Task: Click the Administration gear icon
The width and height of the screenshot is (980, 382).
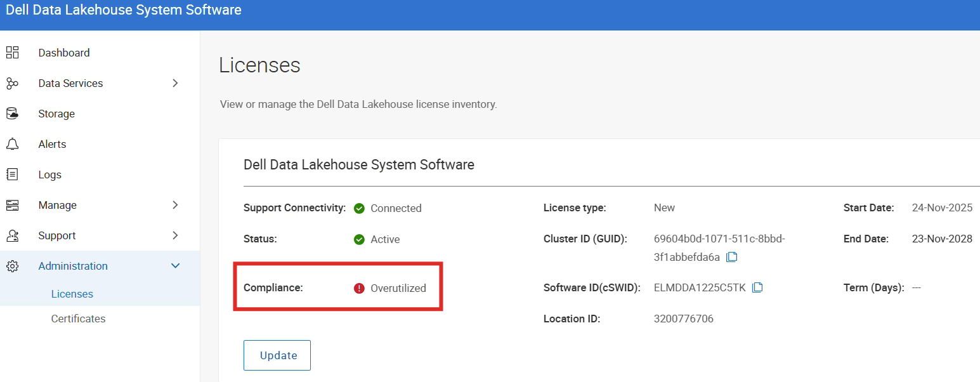Action: (x=12, y=266)
